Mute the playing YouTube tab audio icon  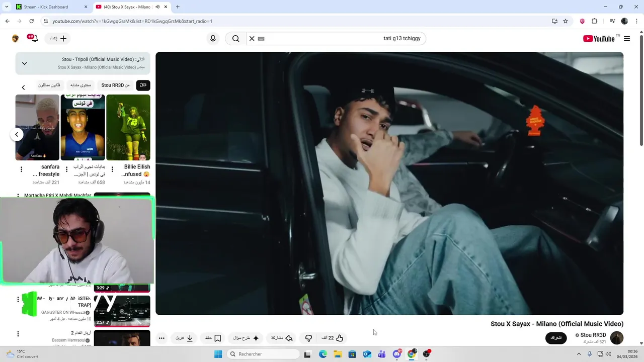coord(157,7)
